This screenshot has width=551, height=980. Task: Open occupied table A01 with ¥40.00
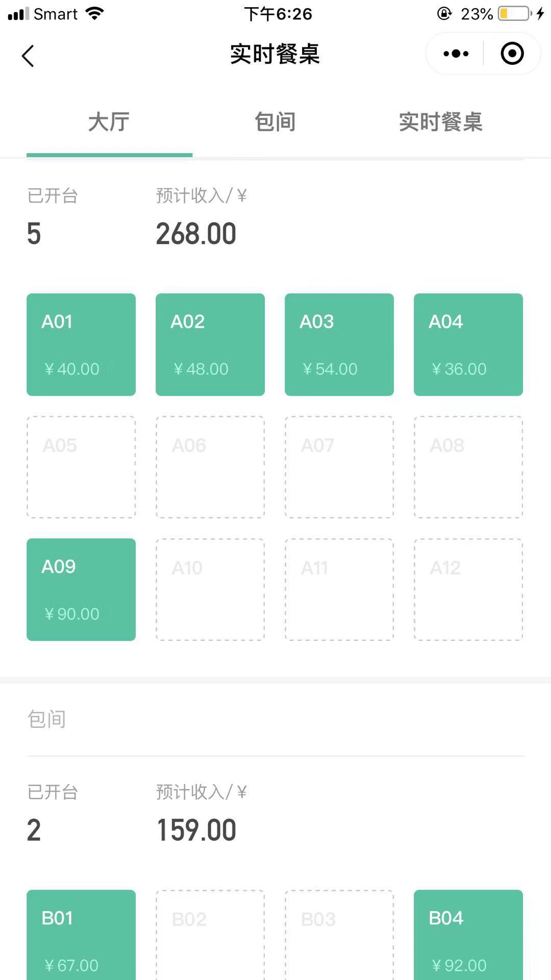click(81, 345)
